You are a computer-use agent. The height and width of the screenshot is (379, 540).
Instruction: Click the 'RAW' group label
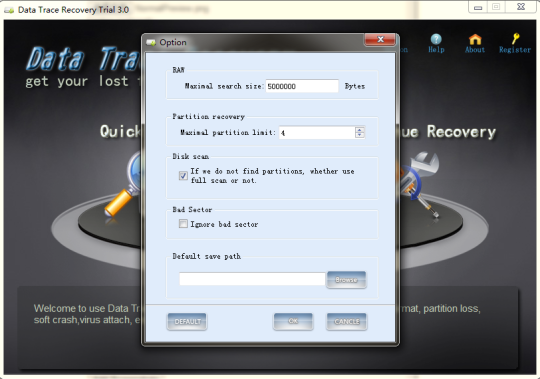pos(178,70)
